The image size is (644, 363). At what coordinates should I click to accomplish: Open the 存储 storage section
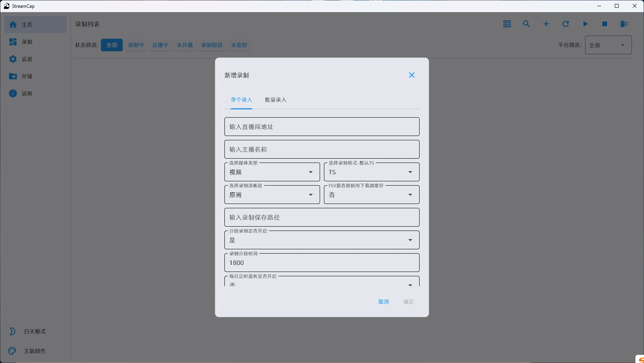click(x=27, y=76)
